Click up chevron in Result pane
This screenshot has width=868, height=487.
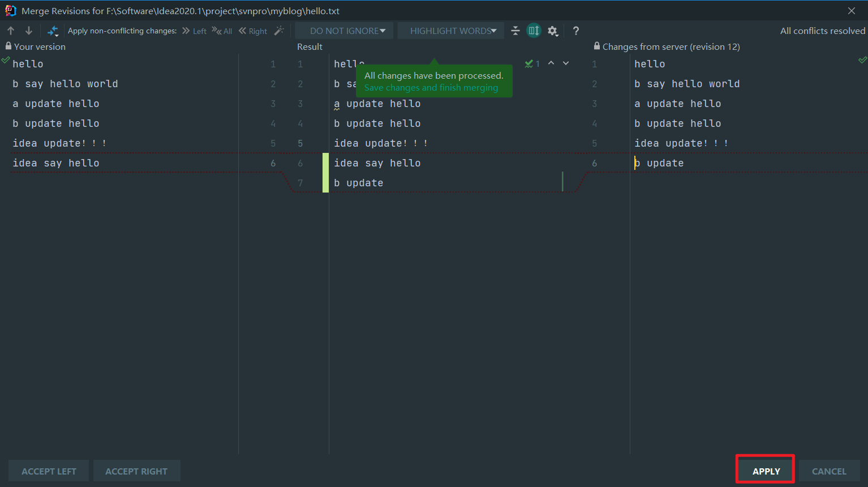click(551, 63)
